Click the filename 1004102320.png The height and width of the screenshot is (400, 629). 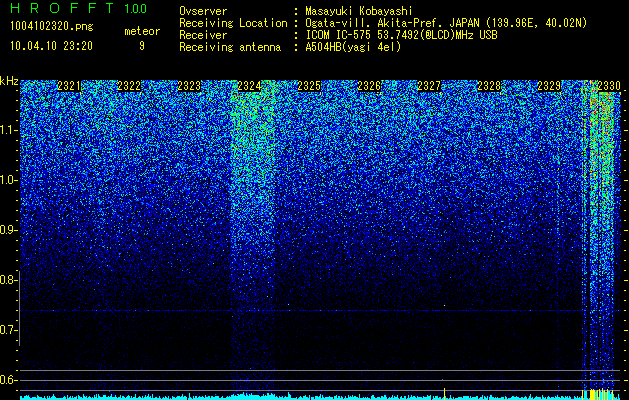point(52,27)
